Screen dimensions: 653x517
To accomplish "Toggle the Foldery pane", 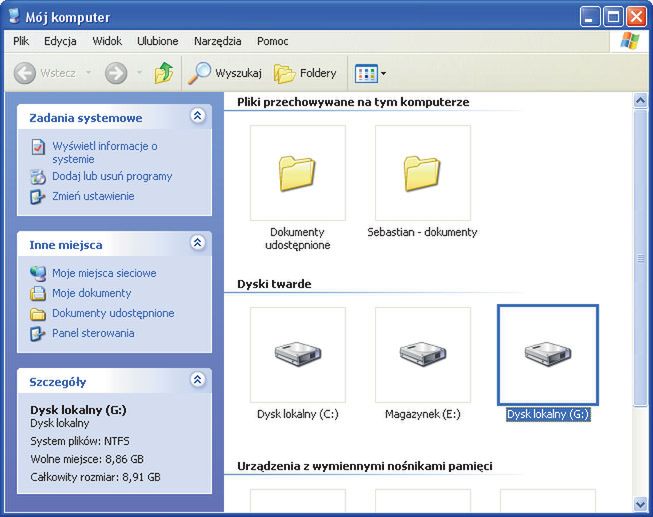I will (x=305, y=73).
